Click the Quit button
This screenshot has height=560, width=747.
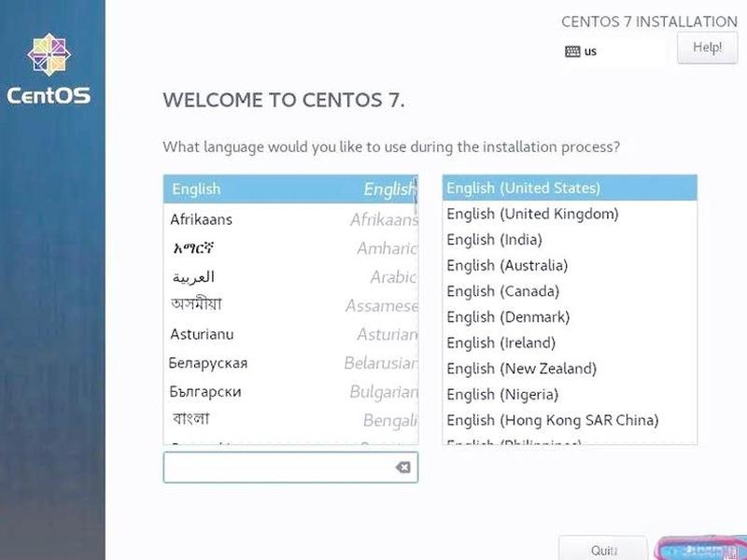click(x=603, y=550)
